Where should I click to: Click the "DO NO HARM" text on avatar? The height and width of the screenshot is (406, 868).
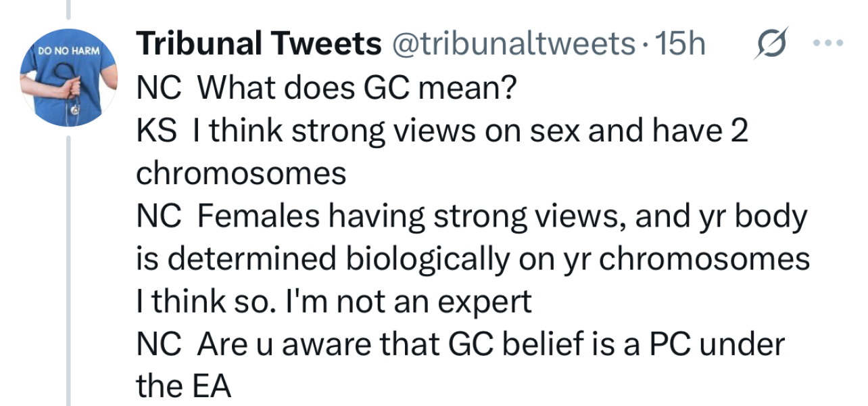coord(68,51)
